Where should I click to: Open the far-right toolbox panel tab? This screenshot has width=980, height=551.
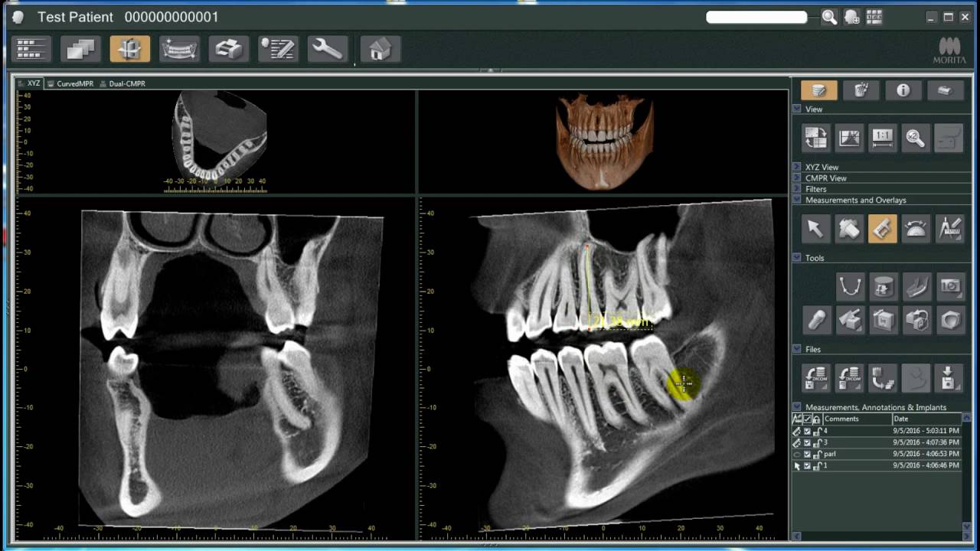945,90
